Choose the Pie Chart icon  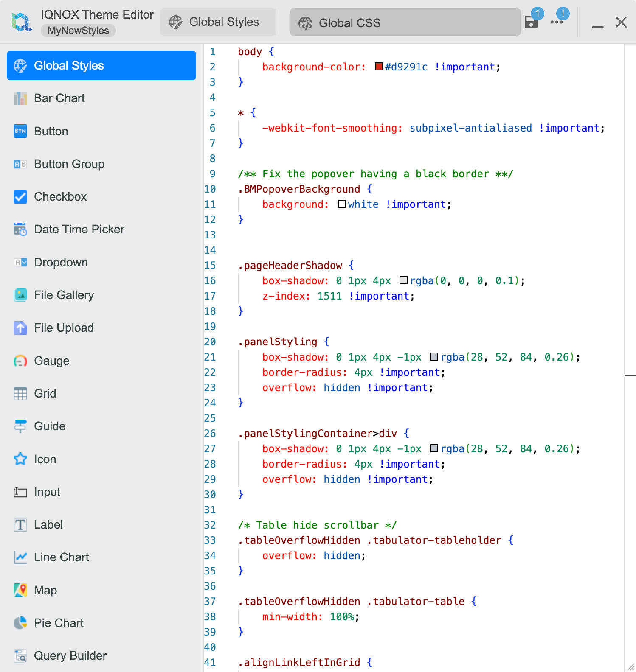(x=20, y=623)
